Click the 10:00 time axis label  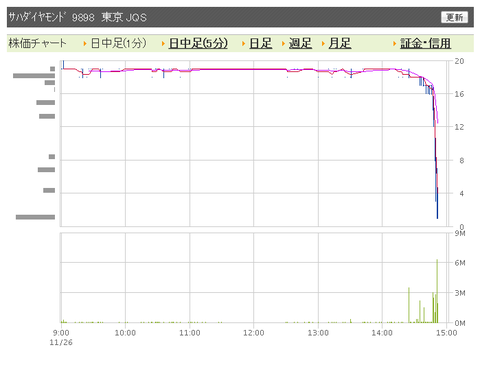tap(125, 333)
